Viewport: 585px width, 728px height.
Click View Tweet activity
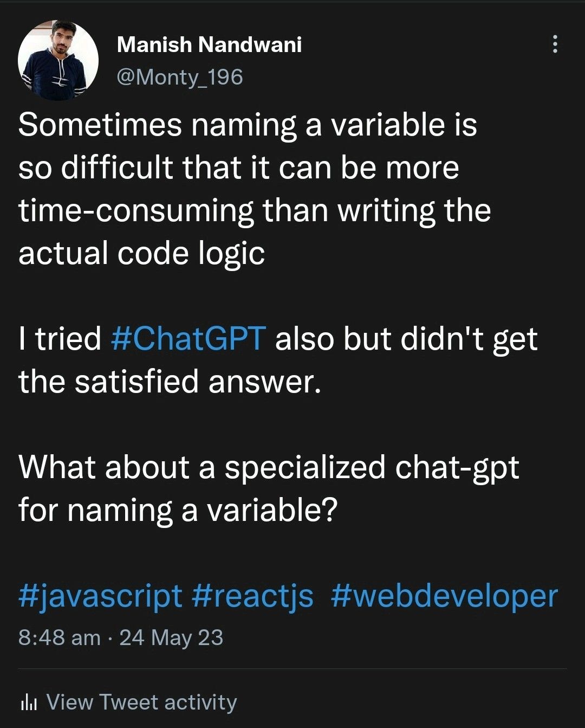pos(141,703)
